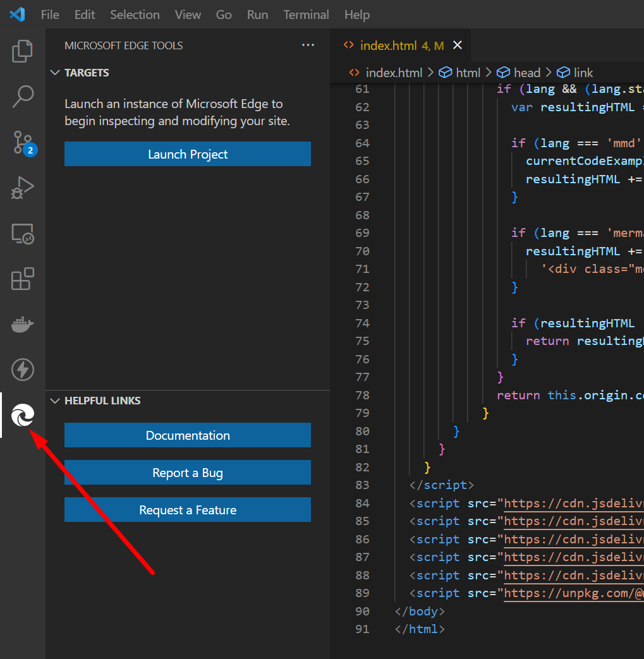Open the Extensions view icon

[x=23, y=279]
